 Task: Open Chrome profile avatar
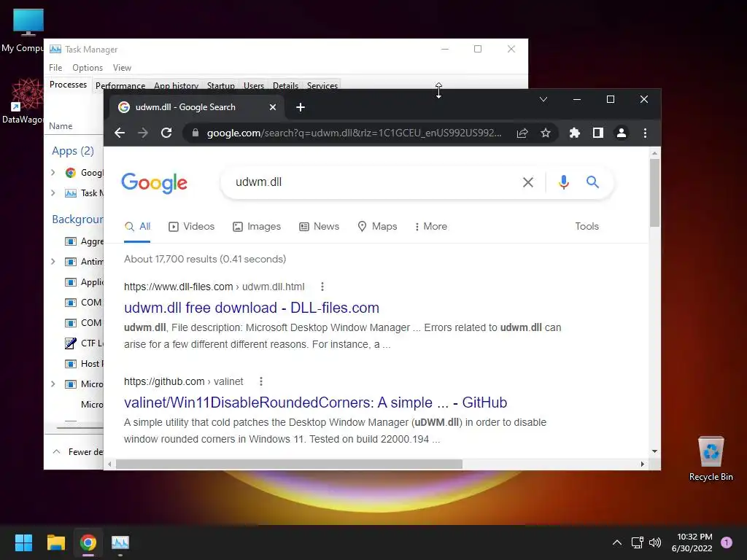(622, 133)
